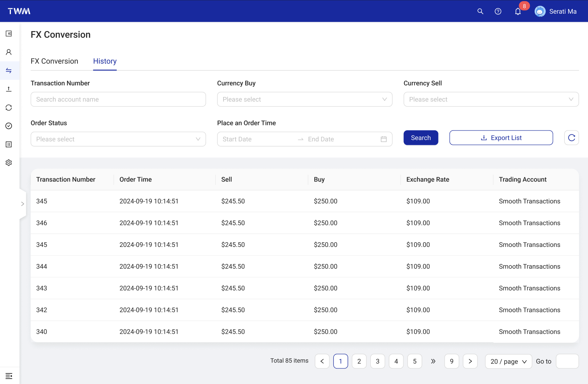
Task: Click the Search button
Action: coord(421,137)
